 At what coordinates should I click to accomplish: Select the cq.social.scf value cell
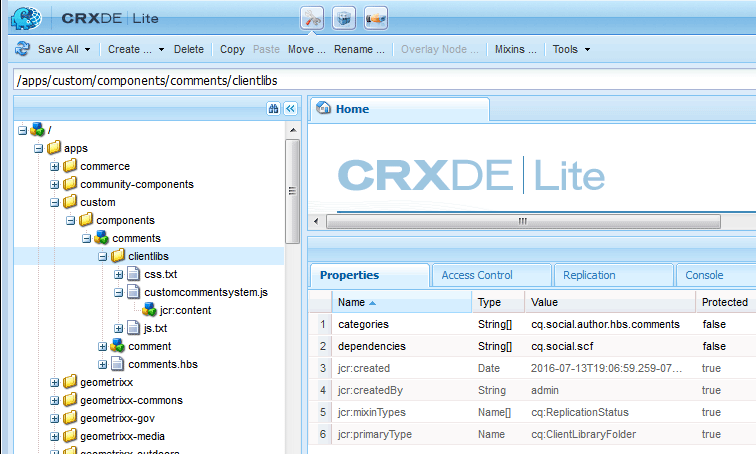[x=610, y=346]
